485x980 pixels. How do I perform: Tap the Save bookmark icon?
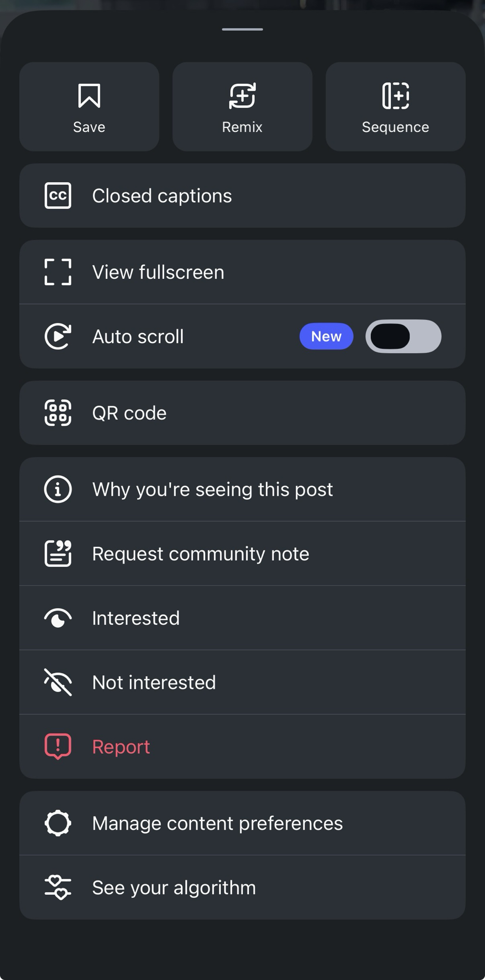[x=89, y=96]
